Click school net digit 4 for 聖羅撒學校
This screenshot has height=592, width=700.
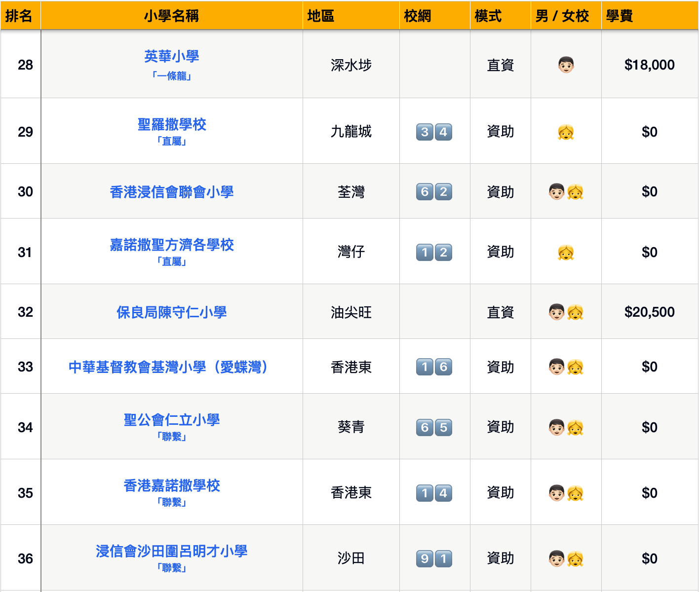443,132
